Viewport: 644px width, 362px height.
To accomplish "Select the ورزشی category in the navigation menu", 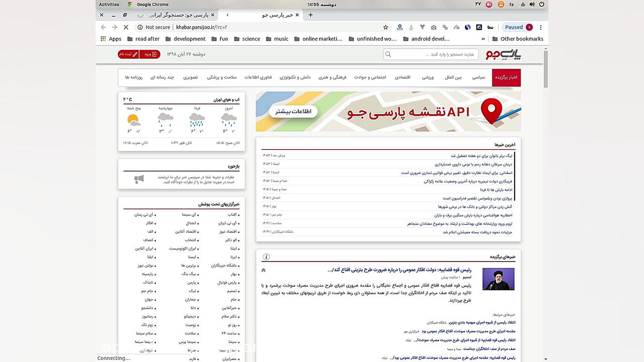I will click(x=428, y=77).
